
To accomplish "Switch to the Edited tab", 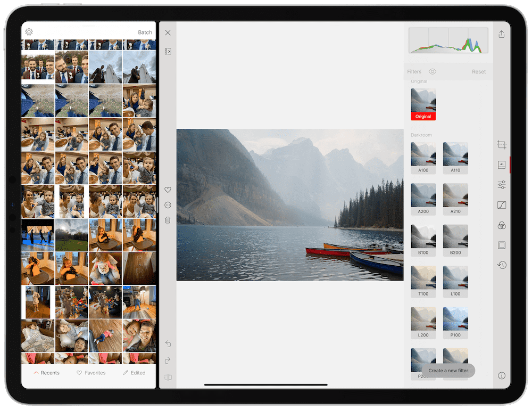I will [134, 373].
